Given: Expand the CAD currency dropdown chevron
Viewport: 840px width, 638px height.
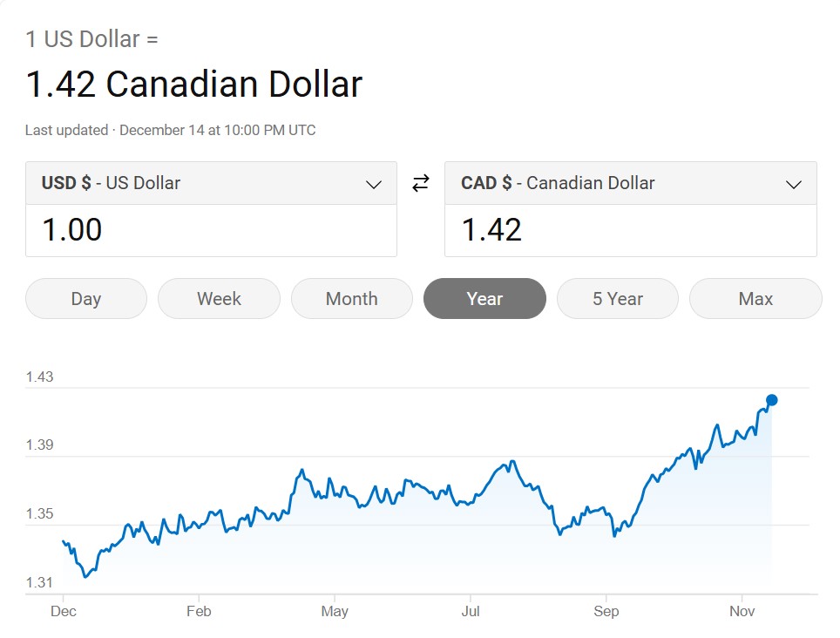Looking at the screenshot, I should coord(793,184).
